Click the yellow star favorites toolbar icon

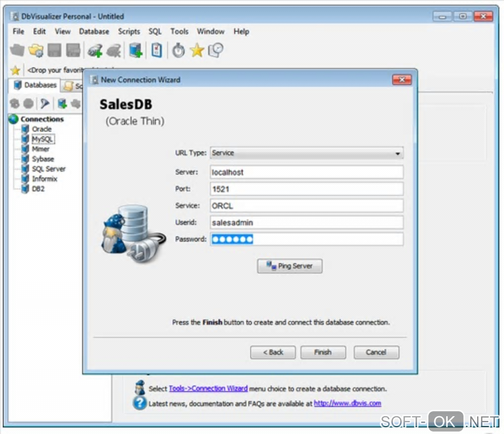click(x=197, y=50)
